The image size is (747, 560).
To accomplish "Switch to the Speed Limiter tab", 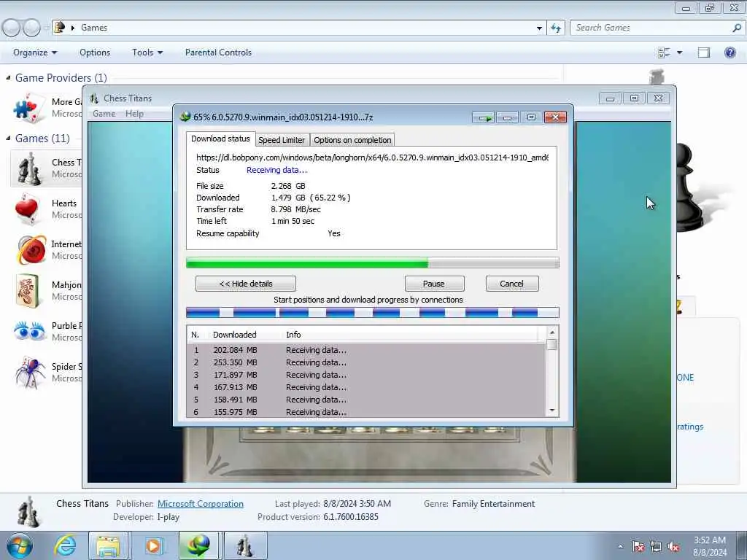I will pyautogui.click(x=282, y=140).
